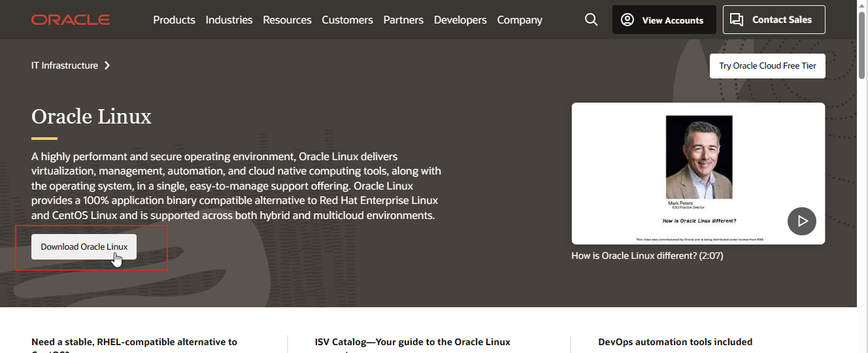Screen dimensions: 868x353
Task: Click the Oracle Linux page heading
Action: (92, 116)
